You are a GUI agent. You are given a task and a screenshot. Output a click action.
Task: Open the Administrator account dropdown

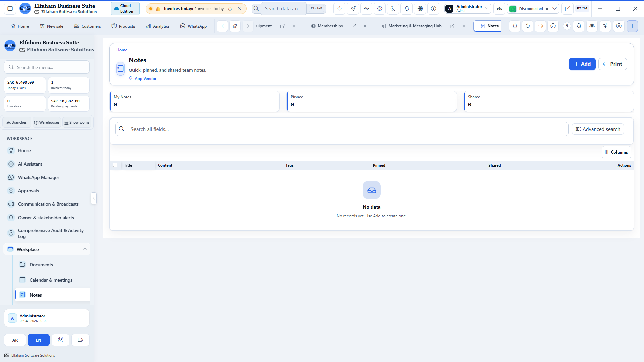click(468, 9)
